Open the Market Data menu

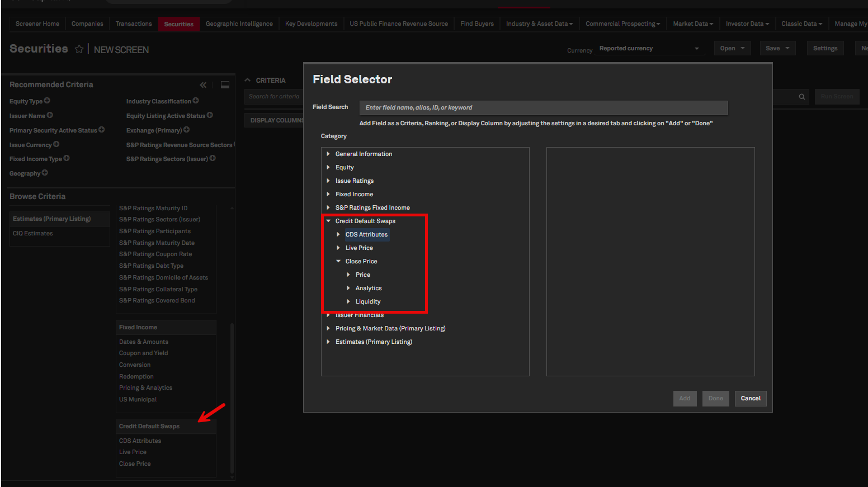coord(692,23)
